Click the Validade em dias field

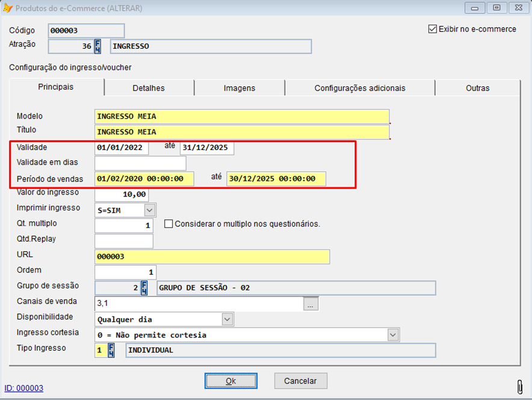coord(140,163)
